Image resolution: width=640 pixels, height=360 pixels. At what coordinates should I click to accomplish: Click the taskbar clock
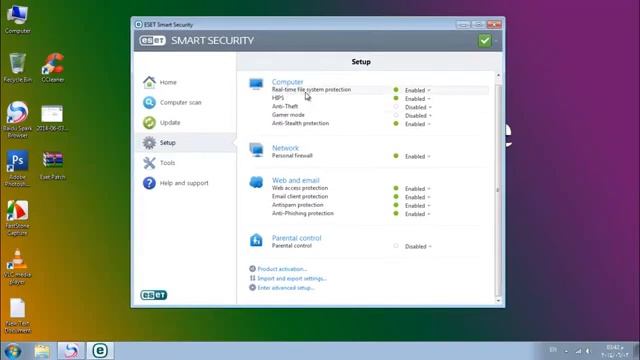[x=615, y=351]
